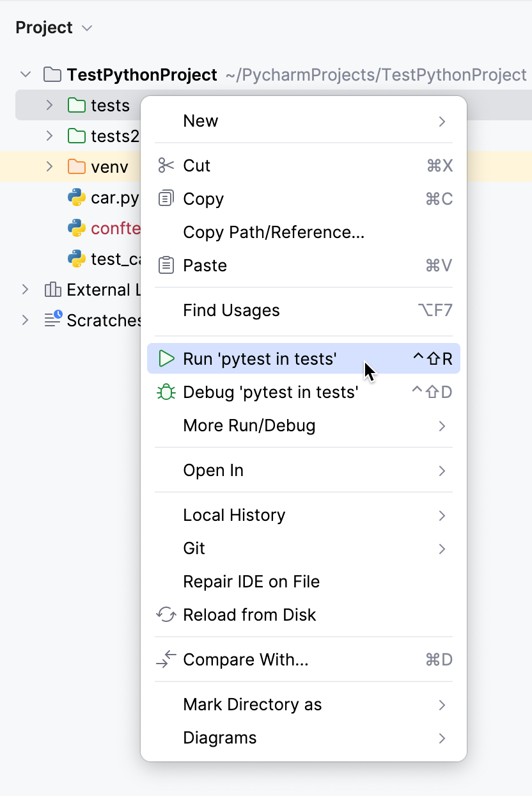Click the green Run icon next to 'pytest in tests'
Screen dimensions: 532x796
(x=166, y=359)
